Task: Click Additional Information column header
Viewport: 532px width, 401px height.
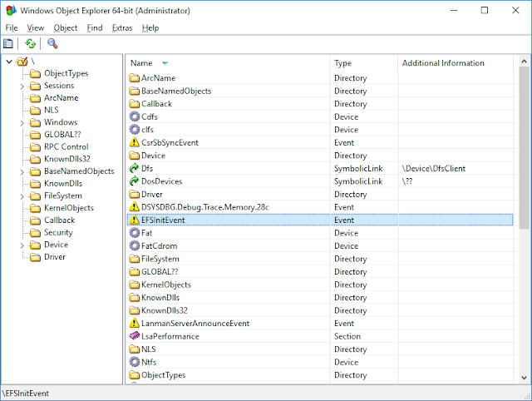Action: [x=456, y=63]
